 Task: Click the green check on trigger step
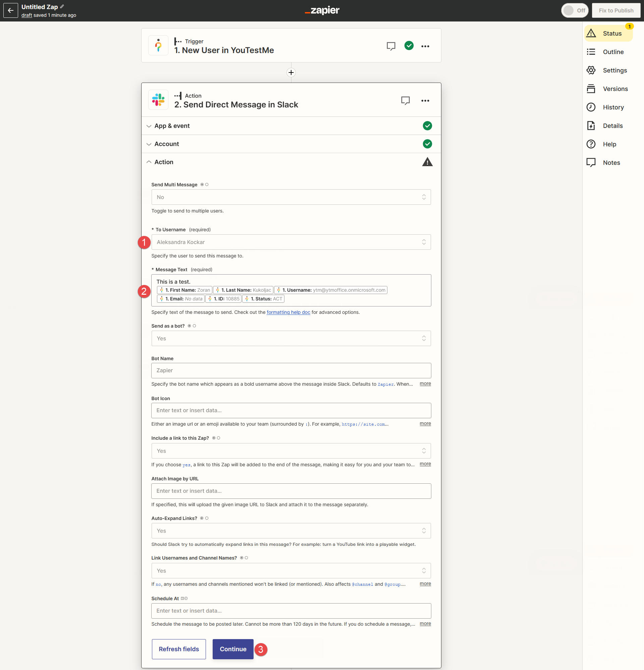point(409,45)
